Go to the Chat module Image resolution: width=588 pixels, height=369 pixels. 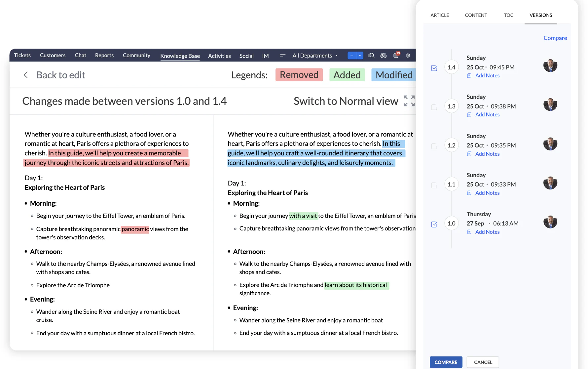pyautogui.click(x=81, y=55)
